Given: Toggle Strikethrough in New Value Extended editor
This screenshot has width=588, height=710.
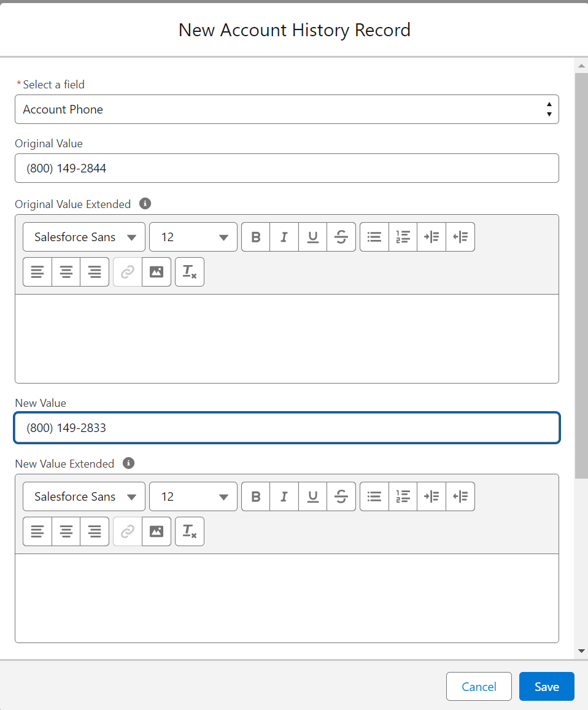Looking at the screenshot, I should coord(342,496).
